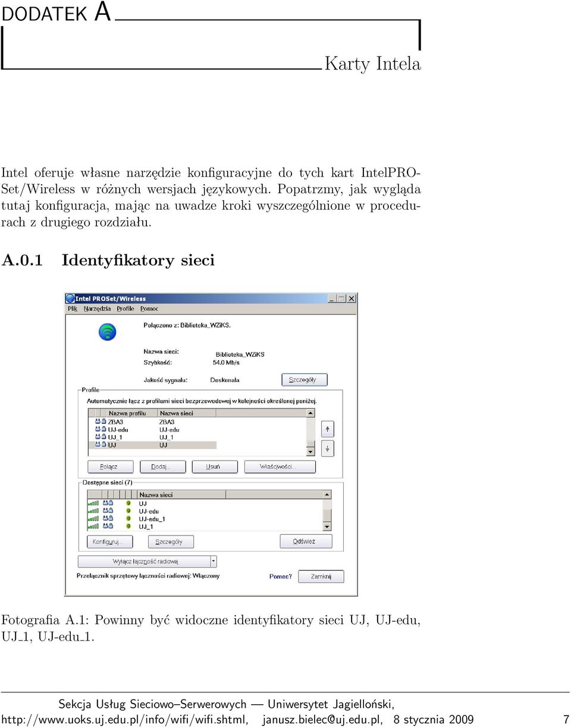Screen dimensions: 571x728
Task: Click Szczegóły button under available networks
Action: coord(170,542)
